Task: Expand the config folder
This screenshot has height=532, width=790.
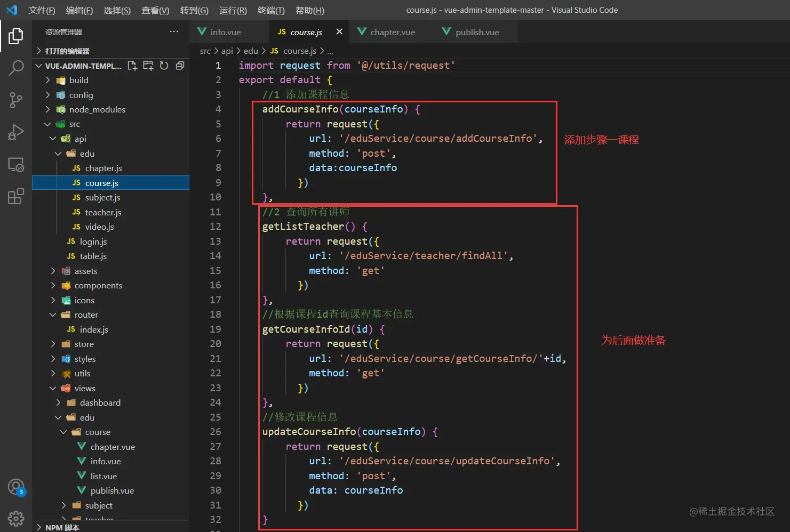Action: [110, 95]
